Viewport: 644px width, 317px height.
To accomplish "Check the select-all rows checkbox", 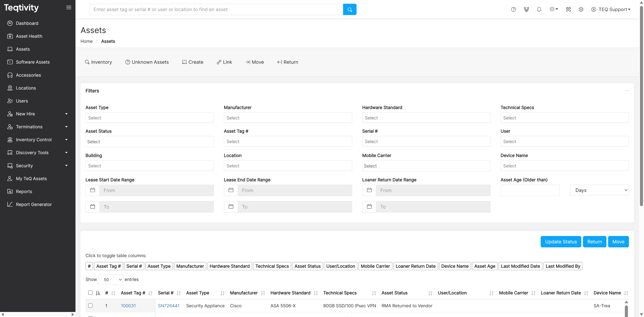I will tap(90, 293).
